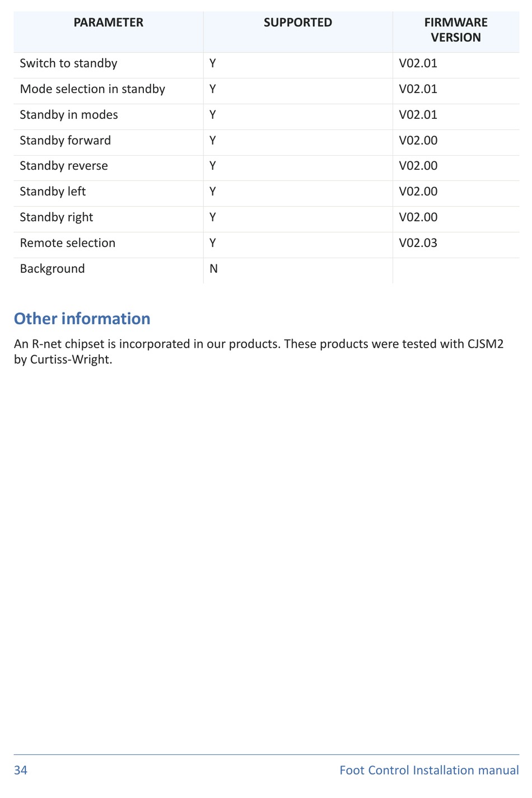Viewport: 532px width, 798px height.
Task: Click firmware V02.01 for Switch to standby
Action: (x=418, y=63)
